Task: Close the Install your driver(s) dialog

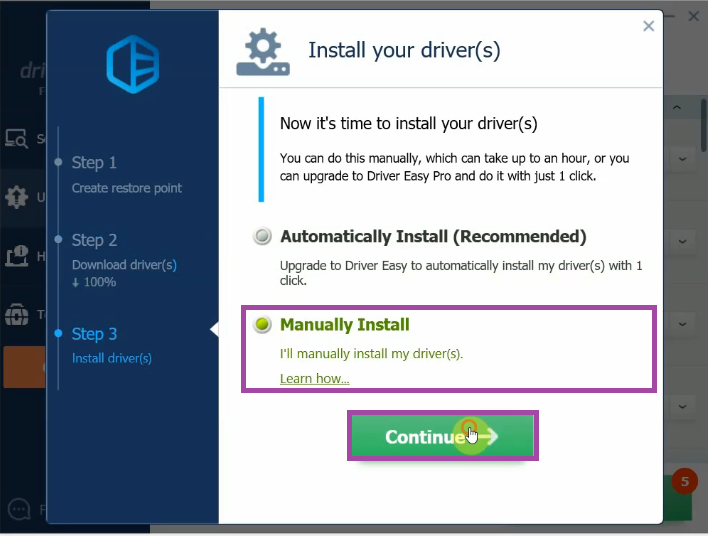Action: click(x=648, y=26)
